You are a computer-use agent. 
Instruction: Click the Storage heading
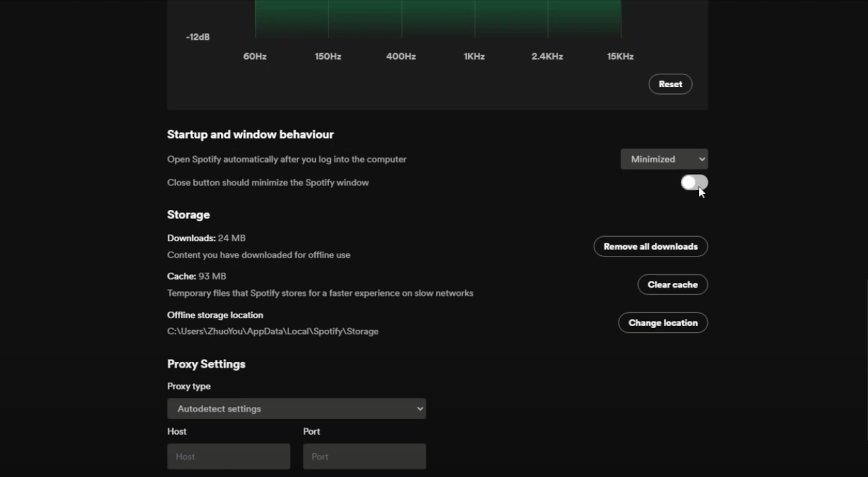point(188,215)
